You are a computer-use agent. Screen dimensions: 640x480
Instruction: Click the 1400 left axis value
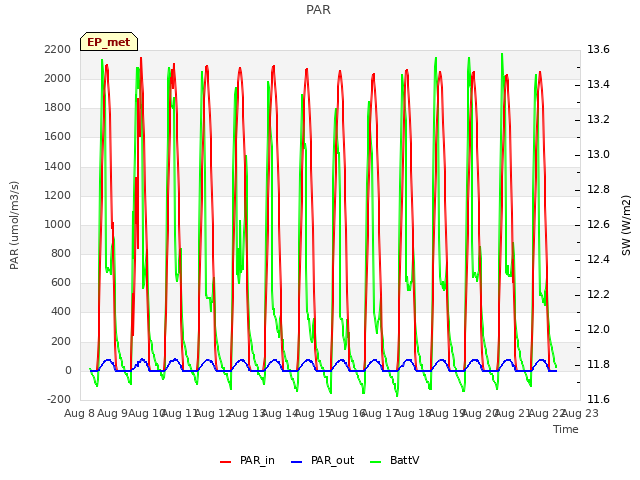point(58,166)
